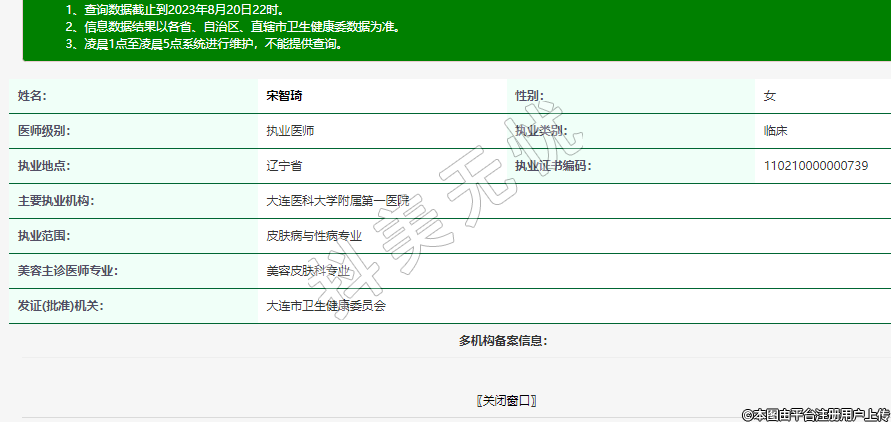Click the 皮肤病与性病专业 scope value
The width and height of the screenshot is (891, 422).
[314, 236]
